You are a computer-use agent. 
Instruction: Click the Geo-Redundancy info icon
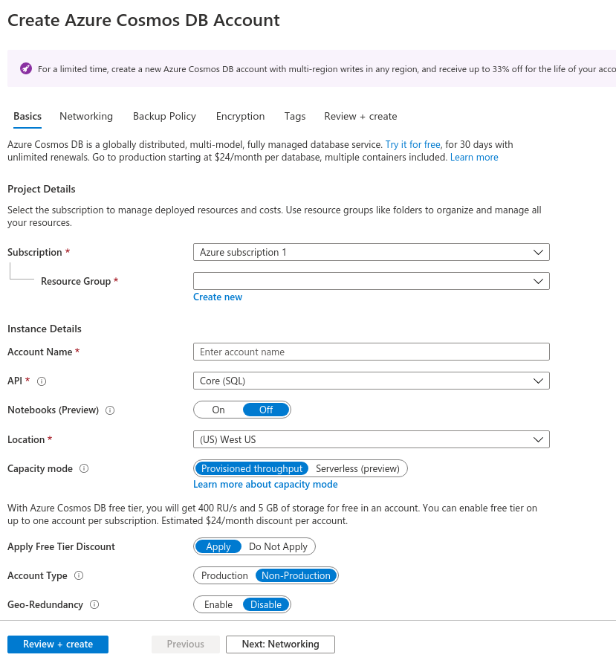pyautogui.click(x=94, y=605)
